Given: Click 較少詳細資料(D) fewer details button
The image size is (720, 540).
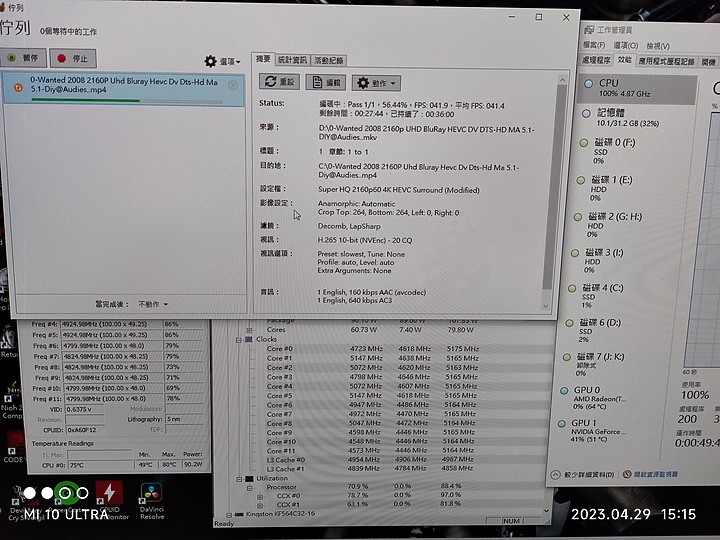Looking at the screenshot, I should click(583, 474).
